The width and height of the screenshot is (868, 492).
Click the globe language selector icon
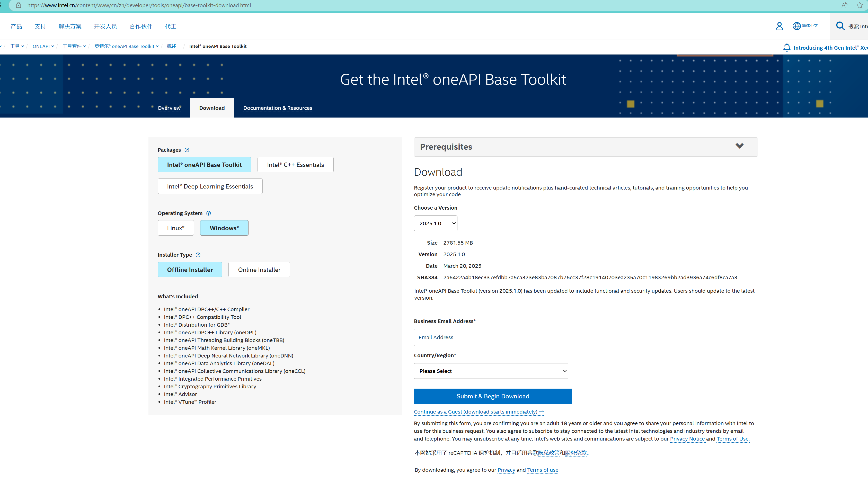pos(796,26)
